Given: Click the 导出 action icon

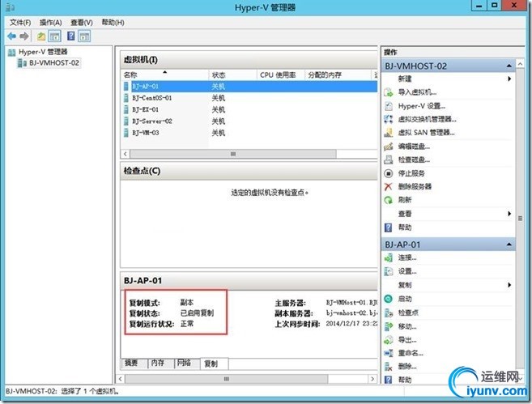Looking at the screenshot, I should pyautogui.click(x=389, y=339).
